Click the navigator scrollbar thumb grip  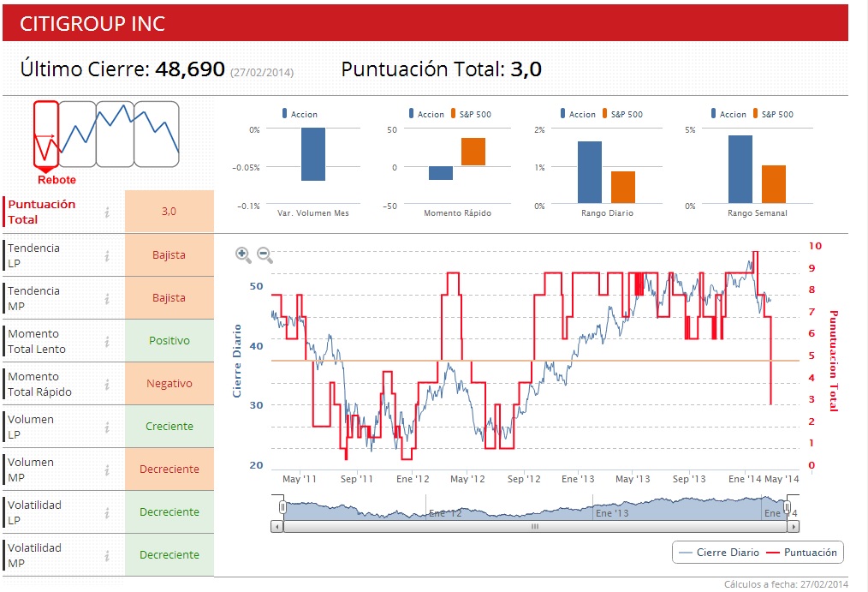pos(535,527)
